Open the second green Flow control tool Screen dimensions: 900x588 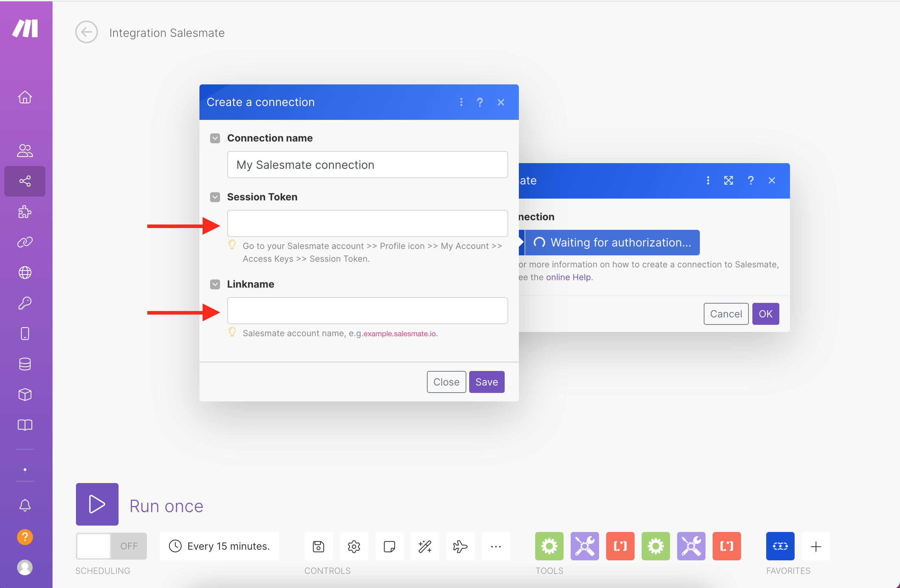pos(656,547)
